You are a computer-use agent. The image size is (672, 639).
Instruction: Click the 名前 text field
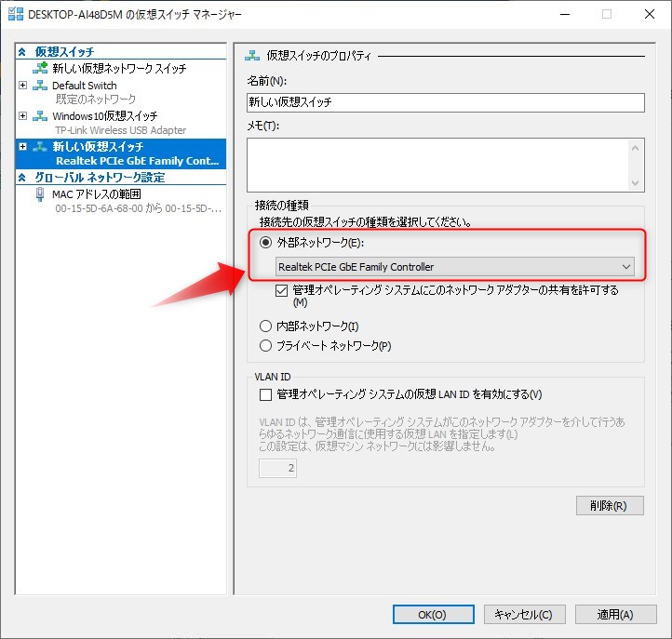coord(446,102)
